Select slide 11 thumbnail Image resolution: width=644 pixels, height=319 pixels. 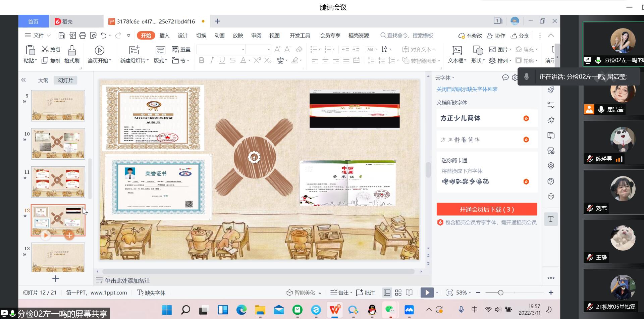click(58, 182)
